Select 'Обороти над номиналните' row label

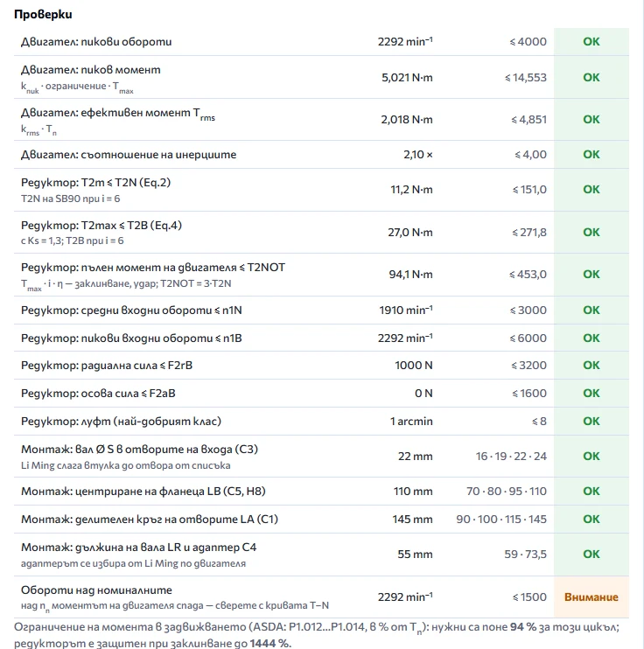(x=96, y=590)
